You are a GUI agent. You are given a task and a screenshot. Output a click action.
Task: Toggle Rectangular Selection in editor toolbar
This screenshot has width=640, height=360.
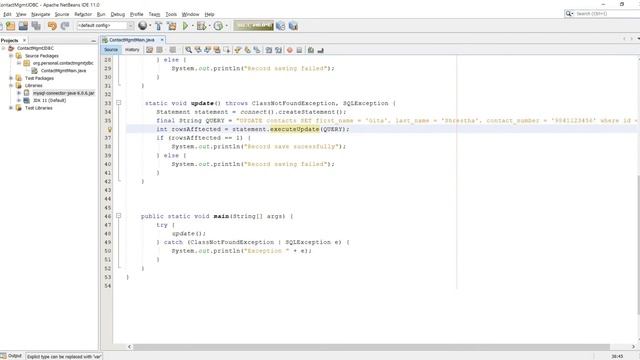(227, 50)
